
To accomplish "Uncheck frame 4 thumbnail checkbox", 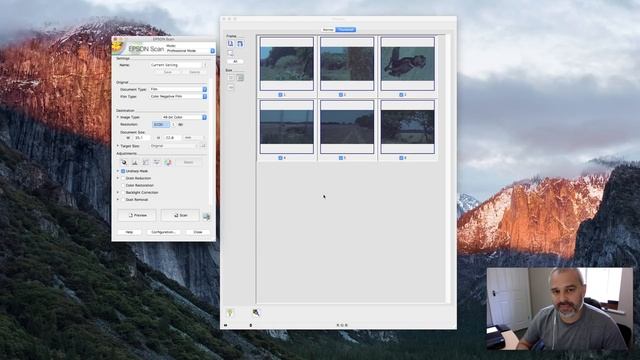I will [280, 158].
